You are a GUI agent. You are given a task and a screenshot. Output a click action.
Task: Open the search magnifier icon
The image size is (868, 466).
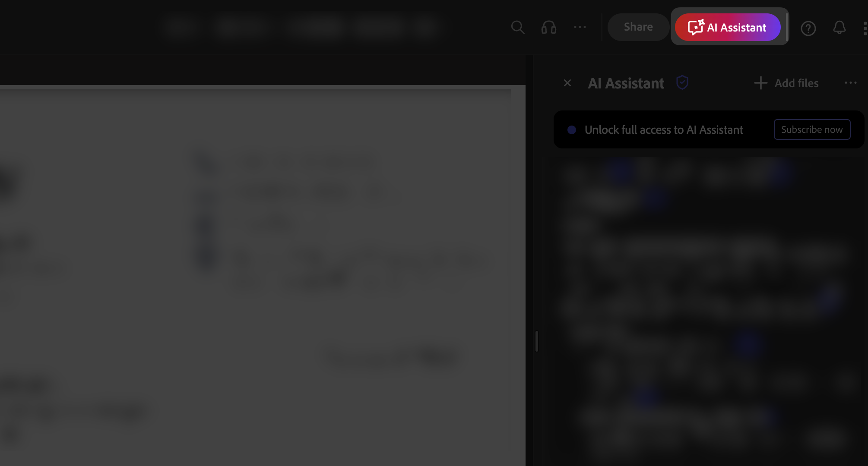click(517, 27)
